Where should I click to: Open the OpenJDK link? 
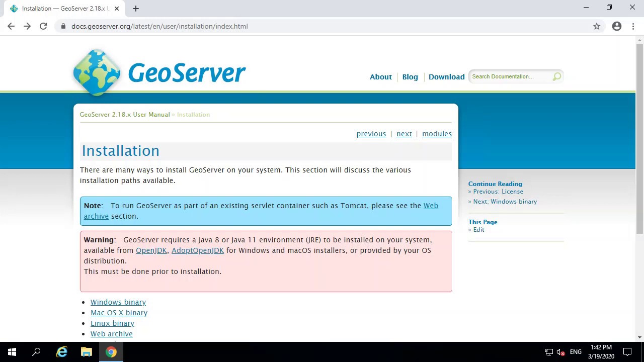click(x=151, y=250)
